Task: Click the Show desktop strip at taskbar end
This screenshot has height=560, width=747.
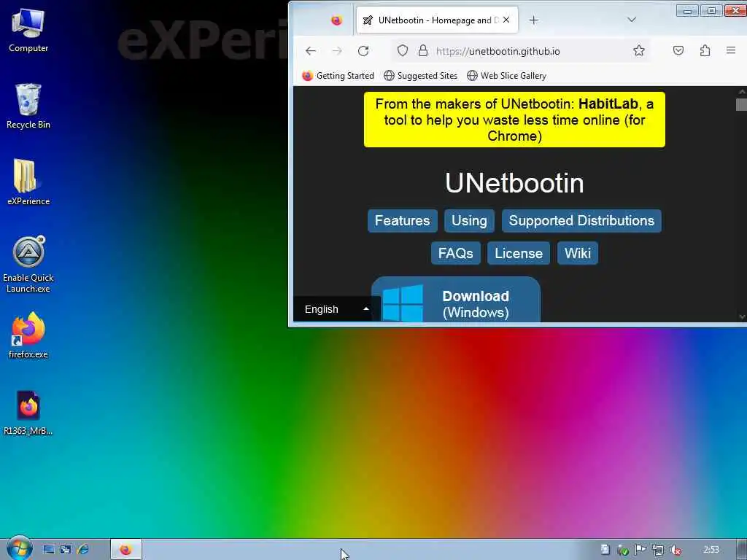Action: (742, 550)
